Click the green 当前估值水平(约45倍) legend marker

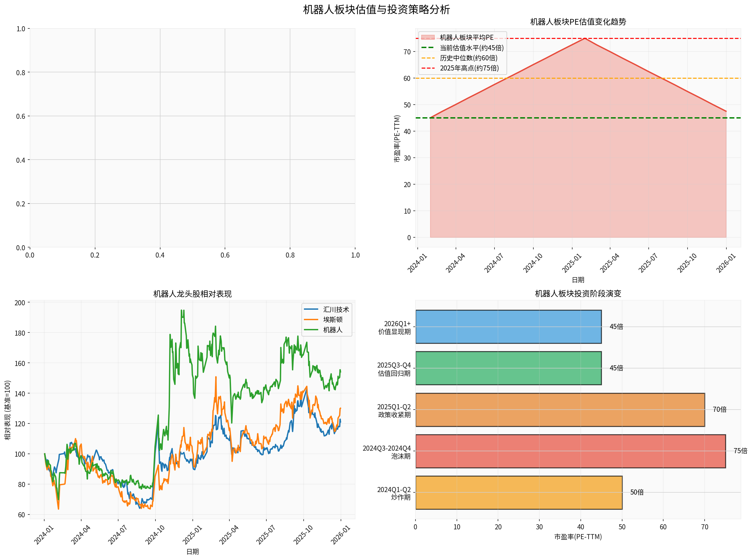point(428,48)
